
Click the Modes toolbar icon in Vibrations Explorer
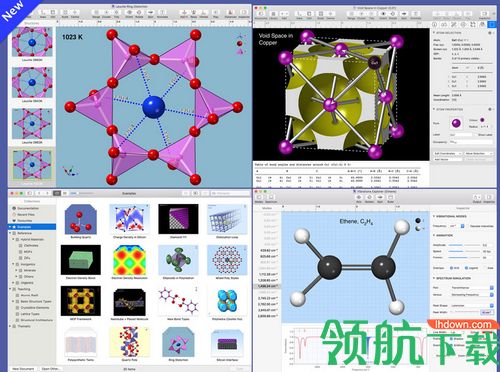pos(259,197)
